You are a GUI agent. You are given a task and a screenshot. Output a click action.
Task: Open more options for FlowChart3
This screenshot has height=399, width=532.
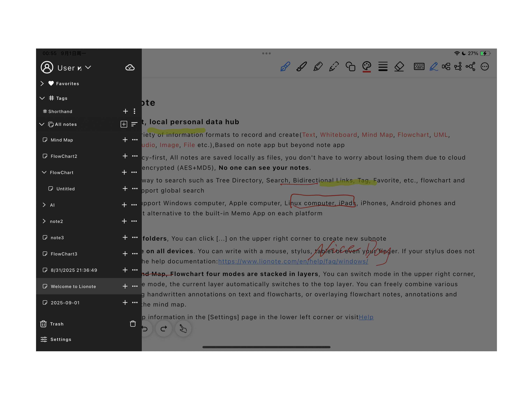(x=135, y=254)
